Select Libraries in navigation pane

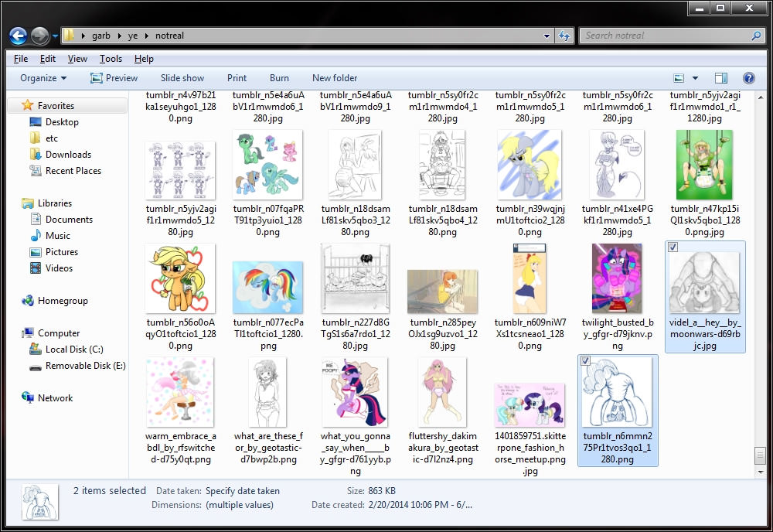[x=54, y=203]
